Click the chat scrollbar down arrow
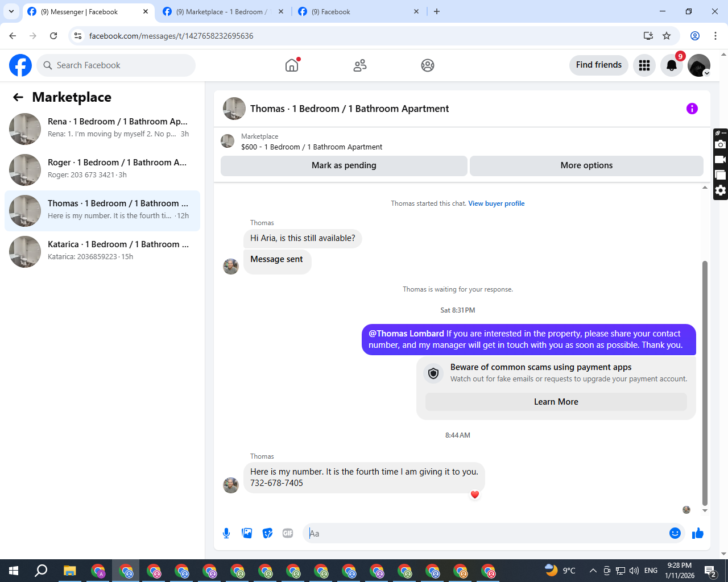Image resolution: width=728 pixels, height=582 pixels. pos(705,511)
